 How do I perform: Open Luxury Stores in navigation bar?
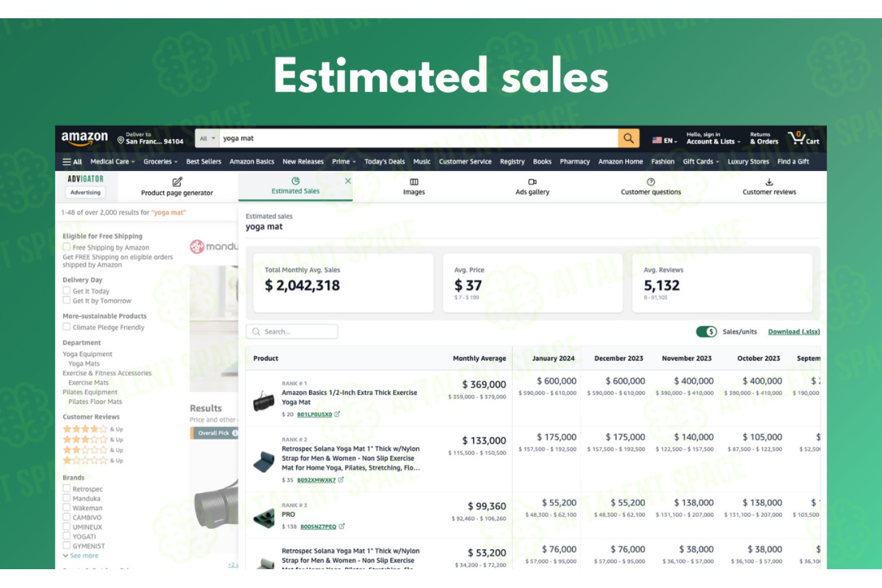748,162
